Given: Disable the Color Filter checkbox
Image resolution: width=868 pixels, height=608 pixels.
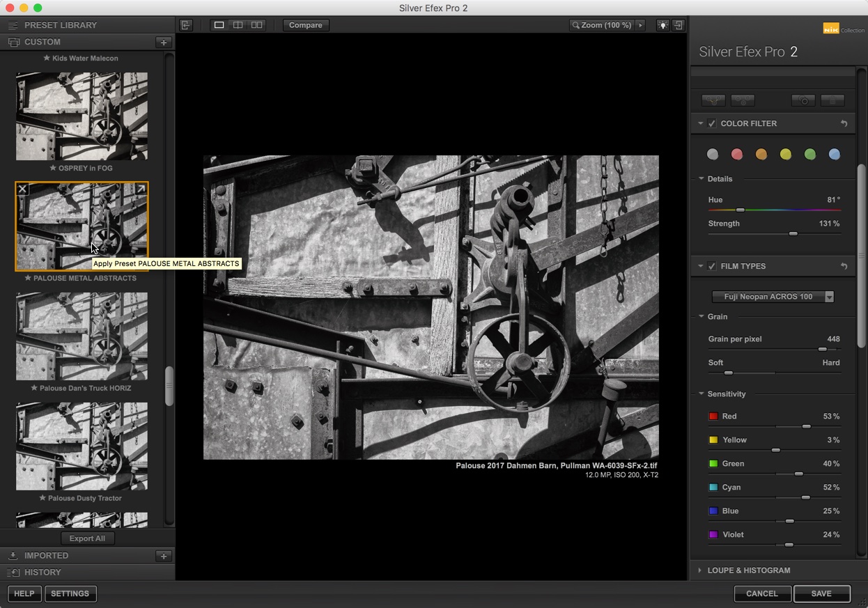Looking at the screenshot, I should [712, 123].
